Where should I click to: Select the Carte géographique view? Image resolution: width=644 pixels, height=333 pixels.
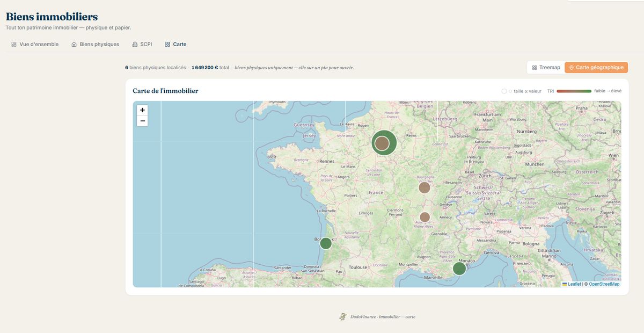[596, 68]
